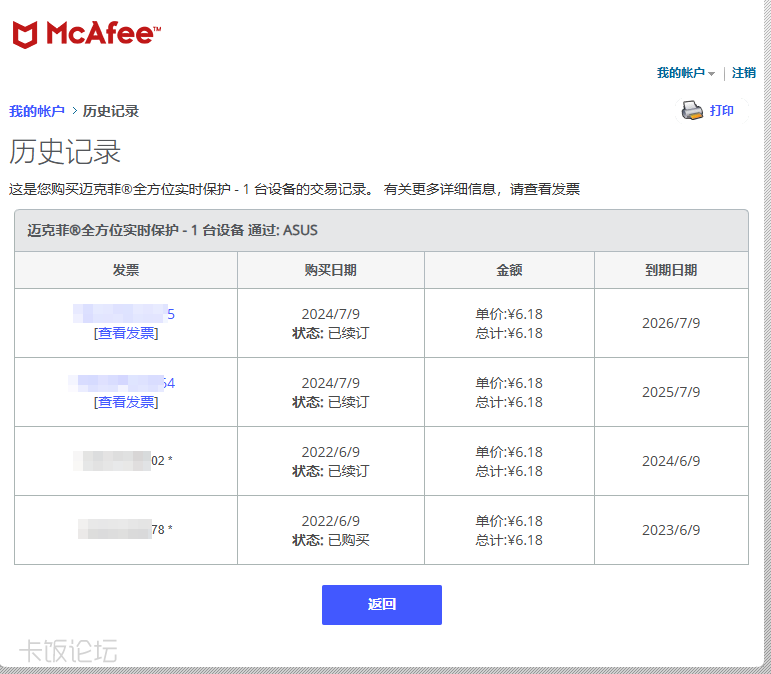Open invoice number ending in 5

(x=124, y=314)
